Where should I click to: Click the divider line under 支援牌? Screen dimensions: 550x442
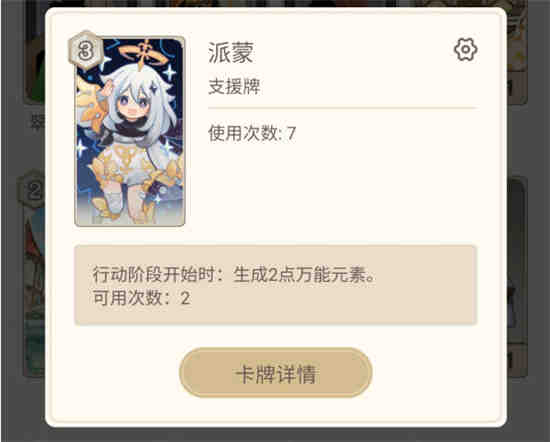click(x=342, y=108)
